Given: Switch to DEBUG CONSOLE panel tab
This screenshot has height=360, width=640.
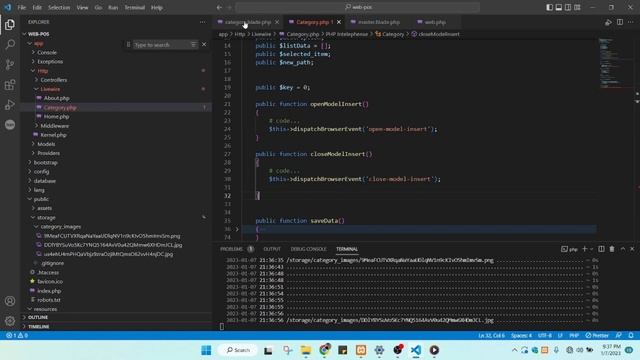Looking at the screenshot, I should pos(308,249).
